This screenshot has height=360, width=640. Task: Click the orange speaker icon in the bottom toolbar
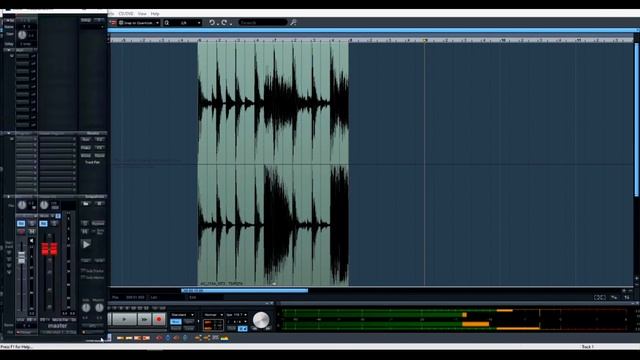coord(176,338)
